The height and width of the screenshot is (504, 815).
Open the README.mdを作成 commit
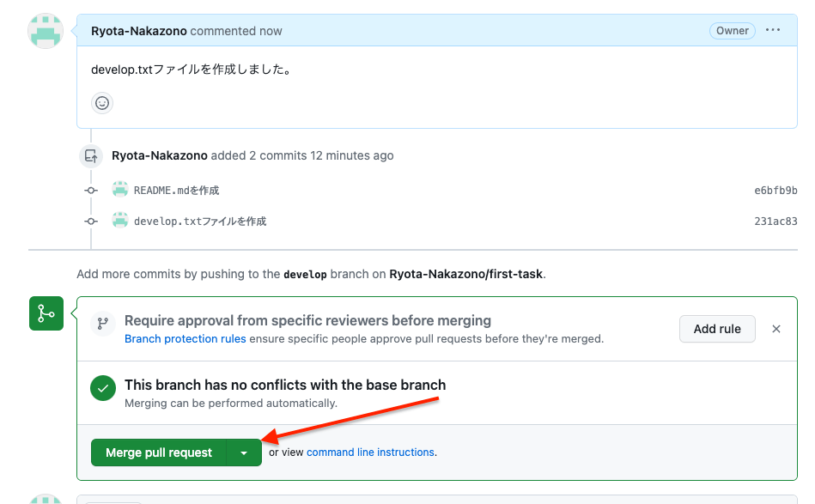177,191
